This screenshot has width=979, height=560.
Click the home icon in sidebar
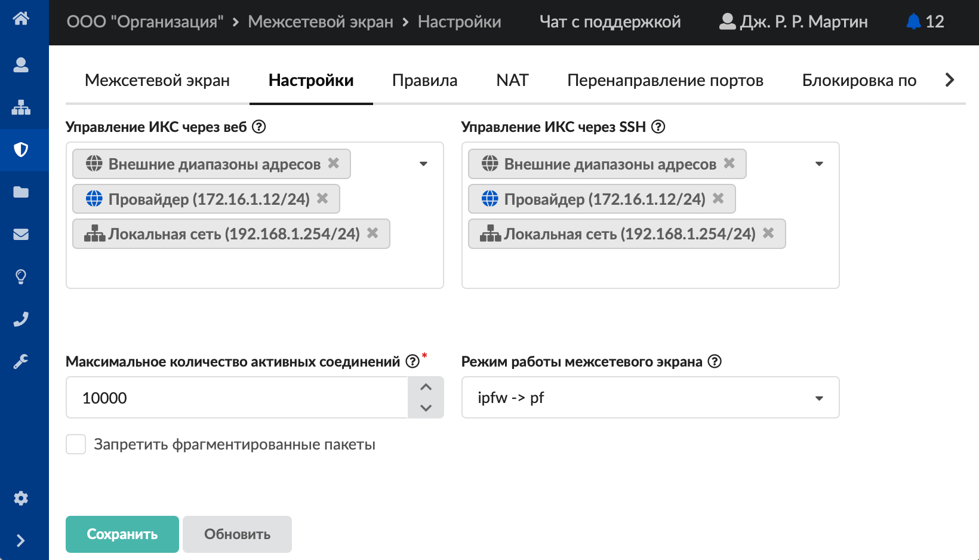pos(21,19)
